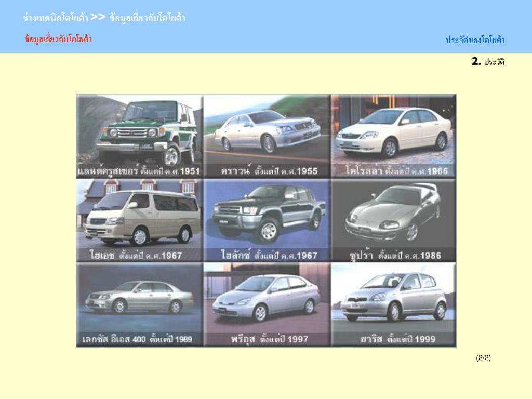Click the 'พรีอุส ตั้งแต่ปี 1997' caption
The image size is (532, 399).
pos(270,339)
